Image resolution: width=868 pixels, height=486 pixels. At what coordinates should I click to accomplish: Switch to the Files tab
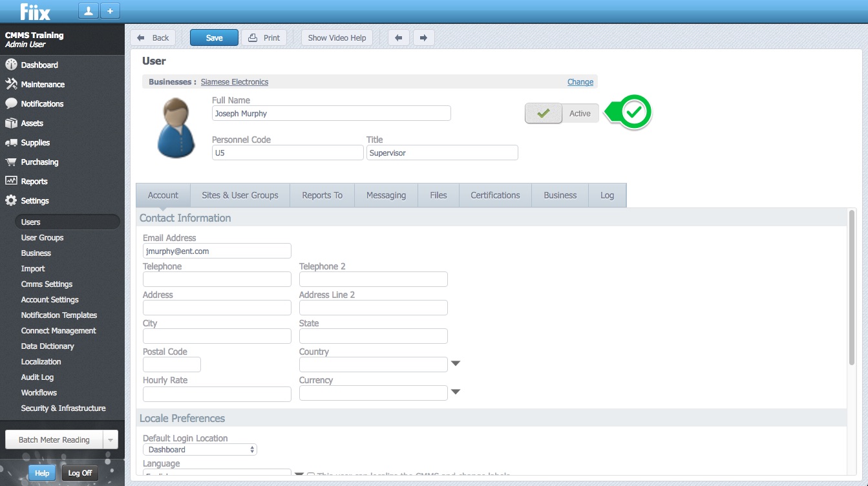(x=438, y=195)
